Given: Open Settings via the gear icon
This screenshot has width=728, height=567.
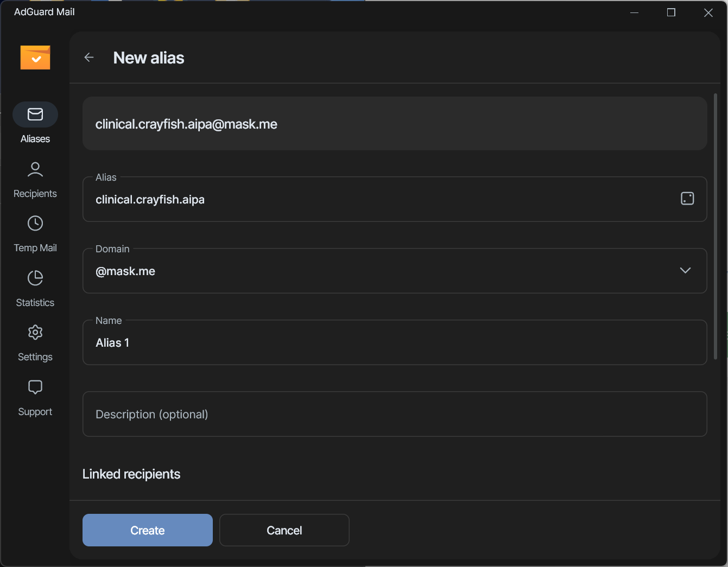Looking at the screenshot, I should pos(35,343).
